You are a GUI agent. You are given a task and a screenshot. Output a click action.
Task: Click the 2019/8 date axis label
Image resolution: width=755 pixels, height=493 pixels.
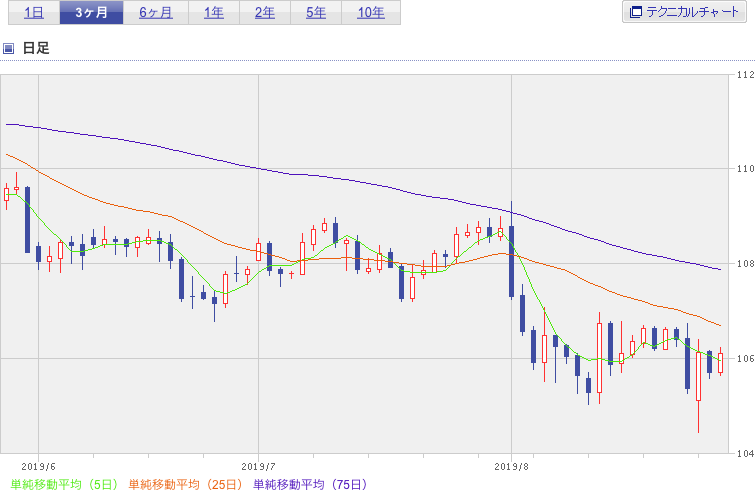(x=511, y=467)
